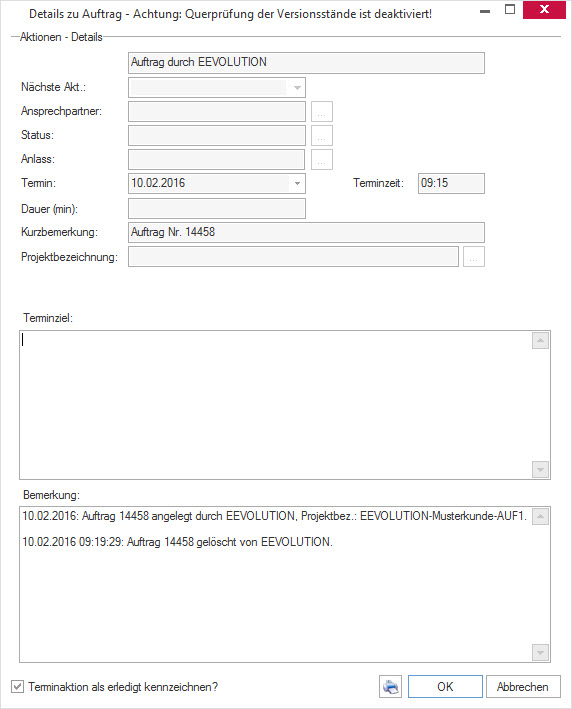Click Bemerkung scrollbar down arrow

[540, 652]
